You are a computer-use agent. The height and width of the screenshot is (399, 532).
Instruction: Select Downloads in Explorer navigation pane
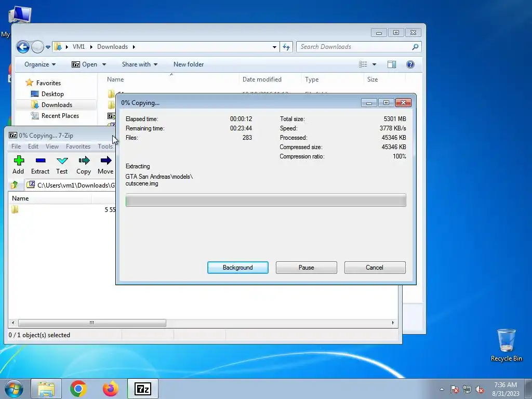click(57, 105)
